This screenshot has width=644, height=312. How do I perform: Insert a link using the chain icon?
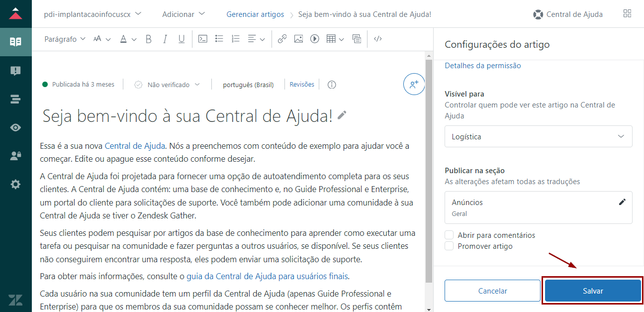(282, 39)
